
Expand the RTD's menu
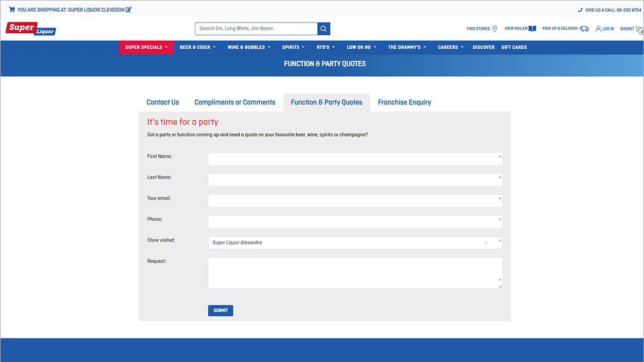coord(326,47)
